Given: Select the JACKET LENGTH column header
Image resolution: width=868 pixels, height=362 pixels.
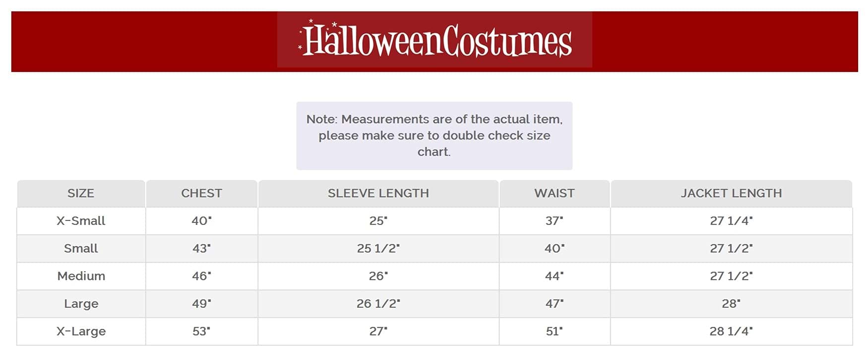Looking at the screenshot, I should 731,193.
